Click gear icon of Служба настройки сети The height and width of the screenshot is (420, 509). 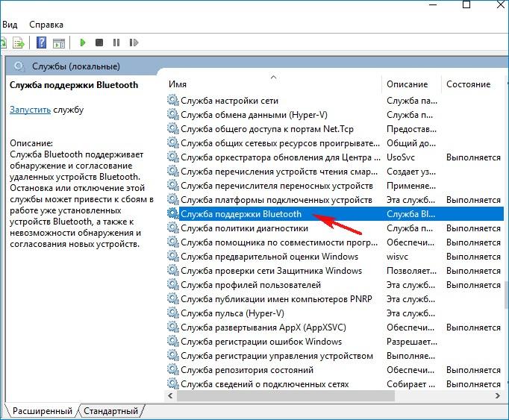[x=172, y=100]
